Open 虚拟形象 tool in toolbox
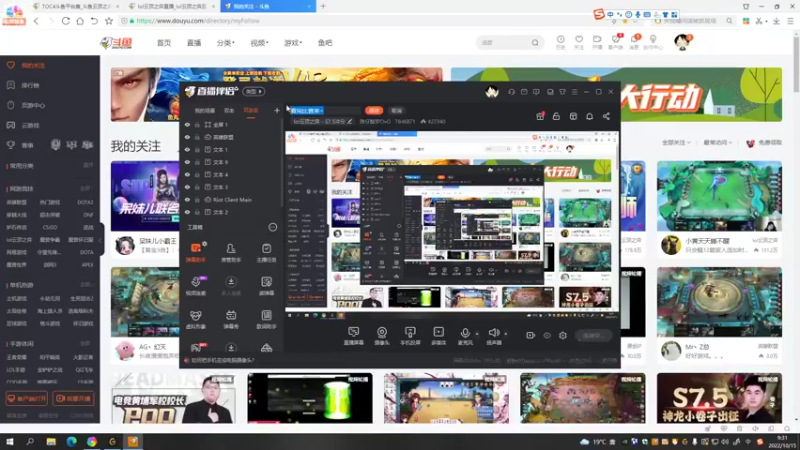 (x=196, y=319)
